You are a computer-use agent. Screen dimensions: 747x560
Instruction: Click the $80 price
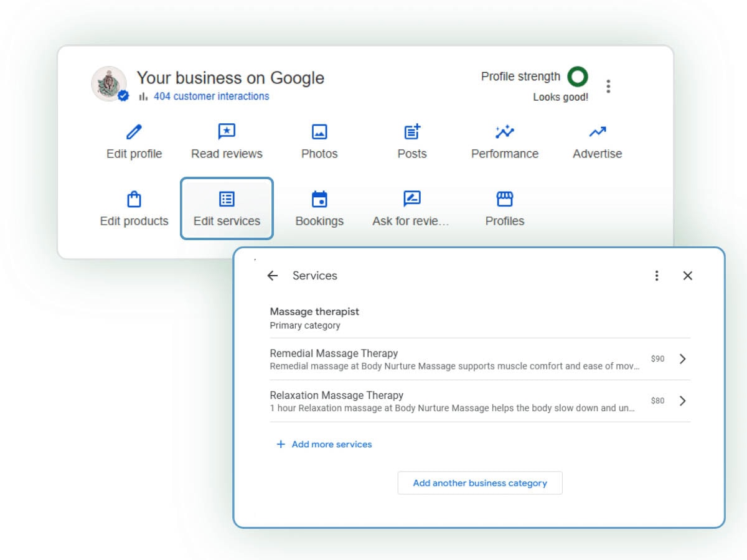pyautogui.click(x=658, y=401)
